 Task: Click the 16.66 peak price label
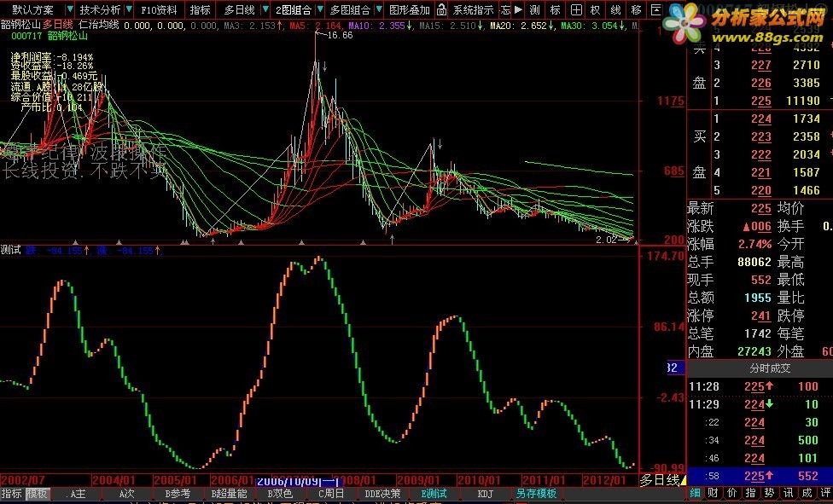point(340,35)
